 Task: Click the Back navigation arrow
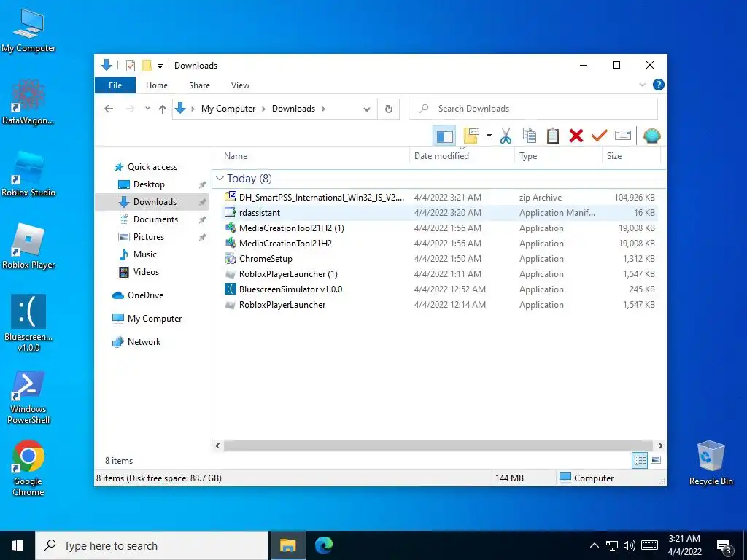click(x=109, y=109)
